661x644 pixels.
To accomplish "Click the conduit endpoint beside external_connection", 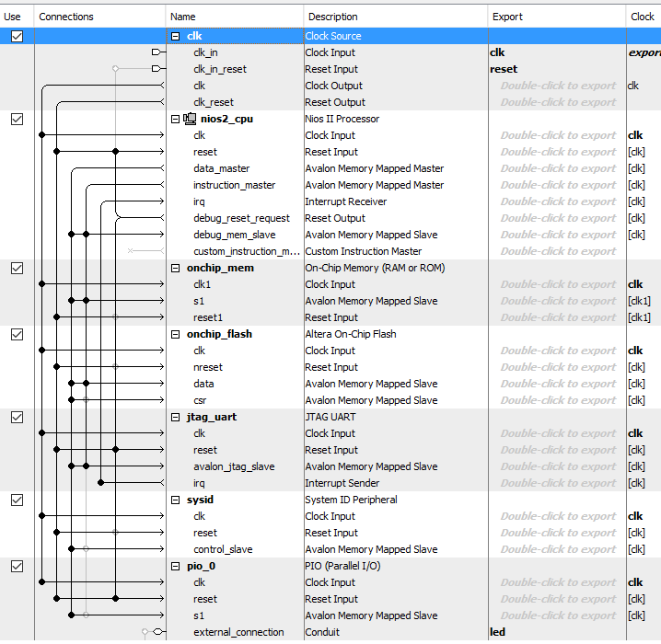I will pos(157,632).
